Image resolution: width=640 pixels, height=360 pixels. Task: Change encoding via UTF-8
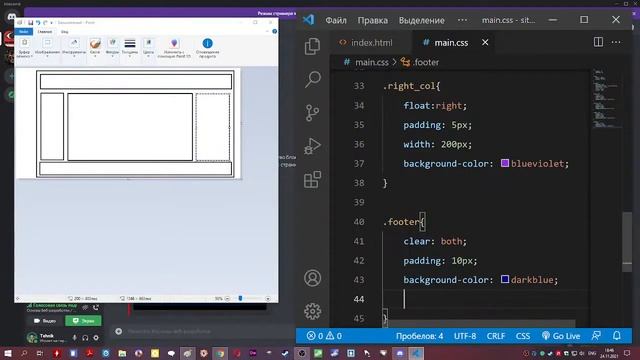point(465,336)
